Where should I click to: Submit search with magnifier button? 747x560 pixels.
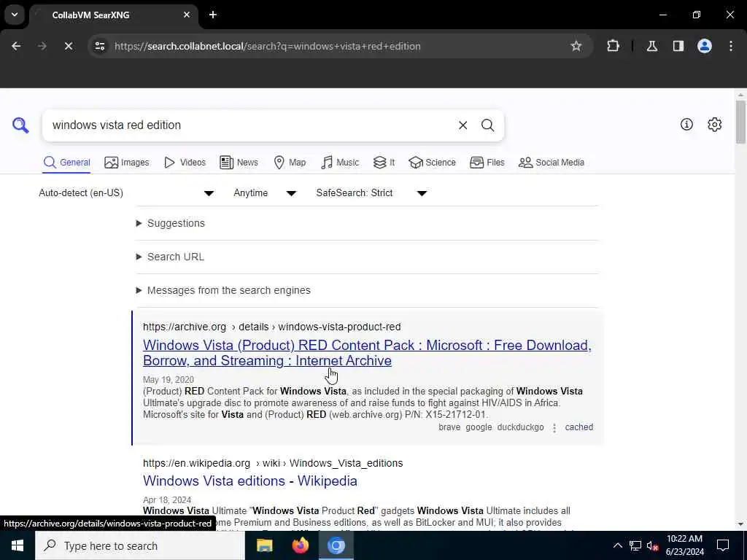[487, 125]
